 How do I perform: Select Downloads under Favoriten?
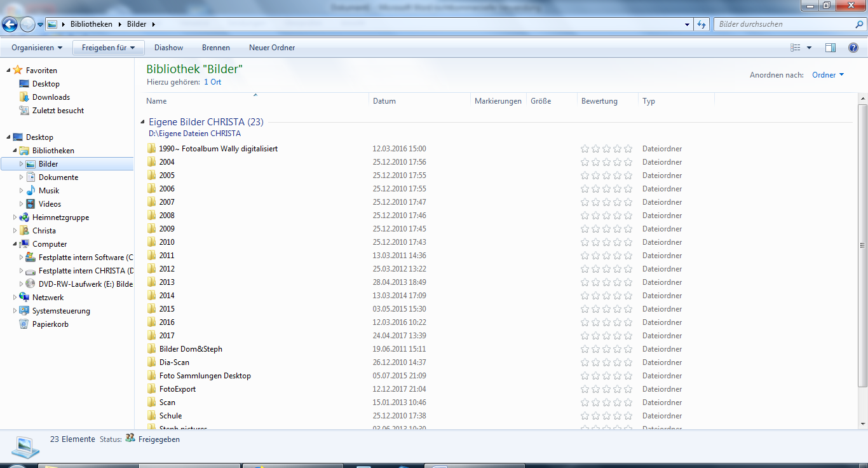tap(51, 97)
